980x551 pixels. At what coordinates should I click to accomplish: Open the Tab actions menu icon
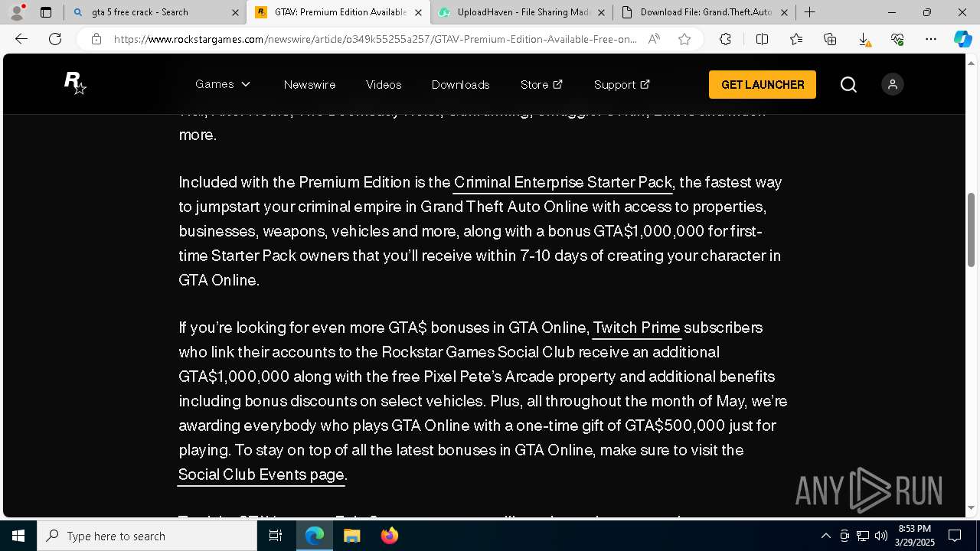46,12
